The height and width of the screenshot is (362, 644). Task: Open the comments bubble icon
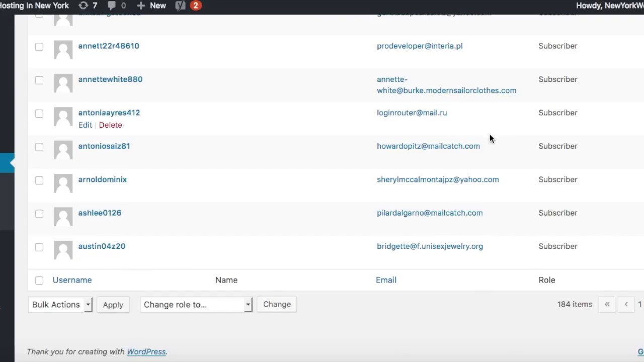click(x=116, y=6)
